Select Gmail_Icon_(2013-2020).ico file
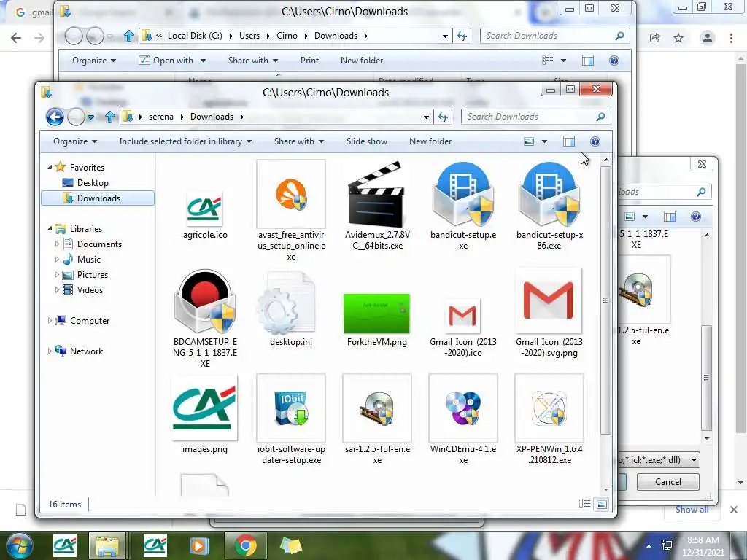747x560 pixels. [463, 315]
